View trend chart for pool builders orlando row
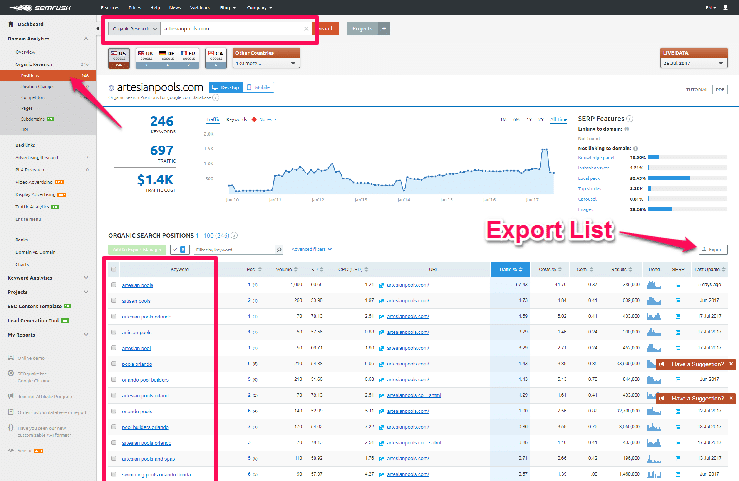The image size is (739, 481). [654, 427]
